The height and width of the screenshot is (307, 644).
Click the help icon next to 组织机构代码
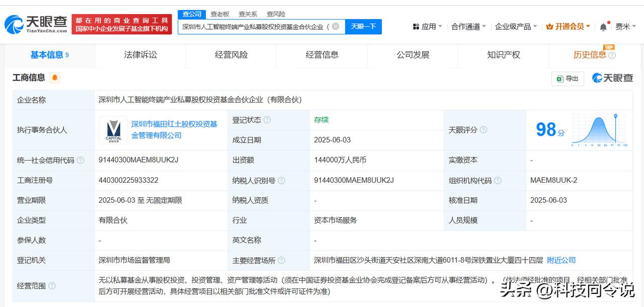(498, 180)
